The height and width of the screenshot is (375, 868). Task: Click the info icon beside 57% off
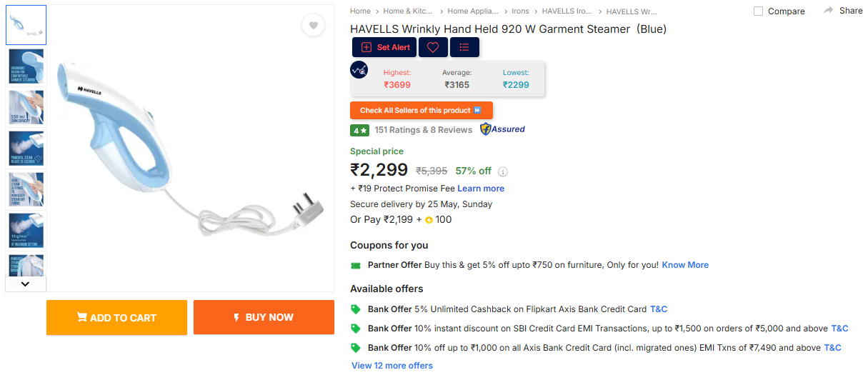click(x=503, y=171)
